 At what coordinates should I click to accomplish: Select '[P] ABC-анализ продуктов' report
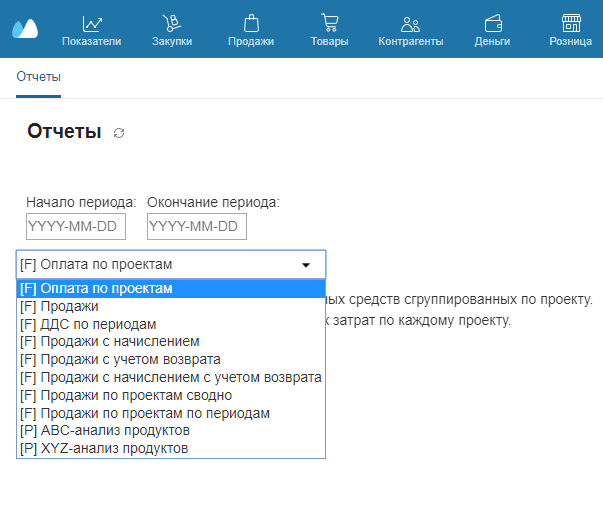click(170, 431)
